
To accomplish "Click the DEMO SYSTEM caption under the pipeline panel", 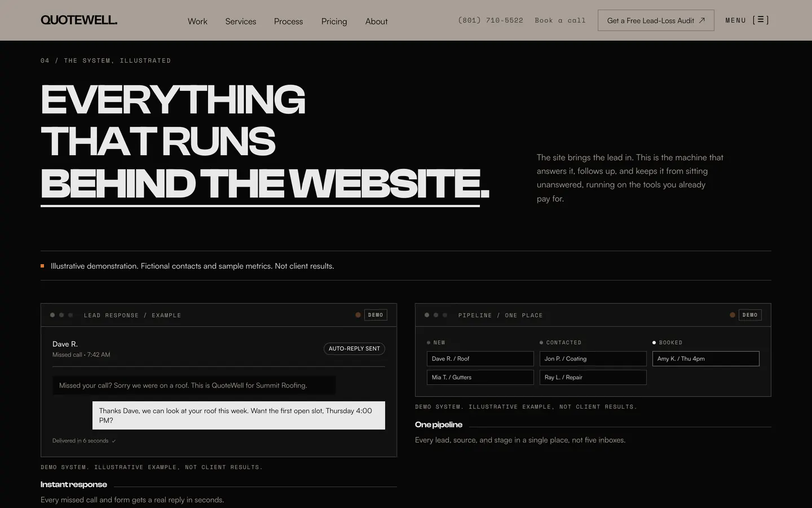I will (526, 407).
